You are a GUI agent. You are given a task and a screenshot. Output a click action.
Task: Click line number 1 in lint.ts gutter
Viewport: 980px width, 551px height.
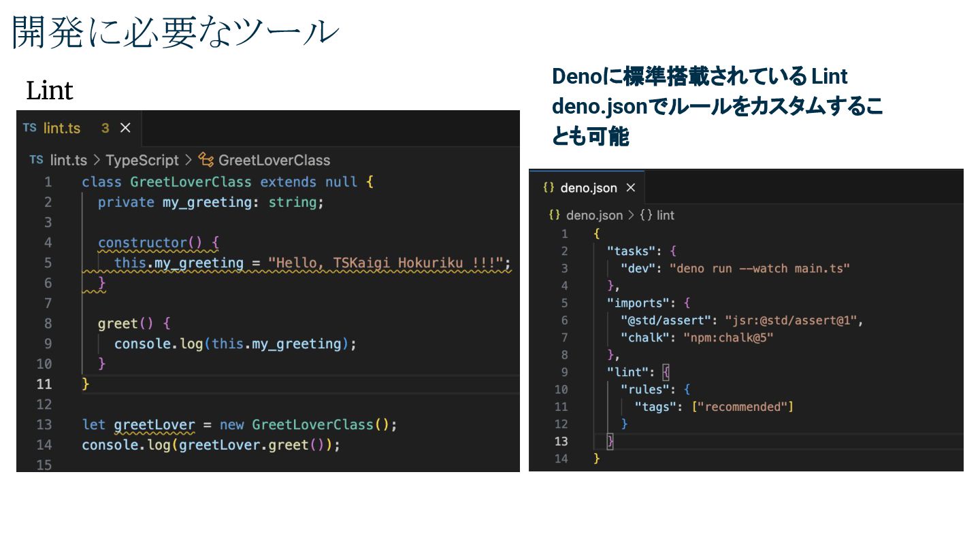pos(48,182)
